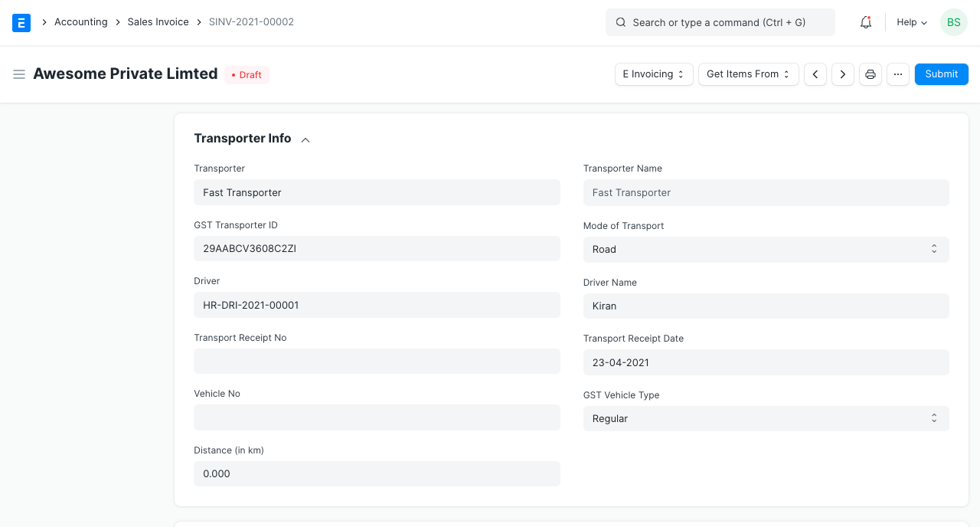Click the search magnifier icon
The image size is (980, 527).
tap(621, 22)
